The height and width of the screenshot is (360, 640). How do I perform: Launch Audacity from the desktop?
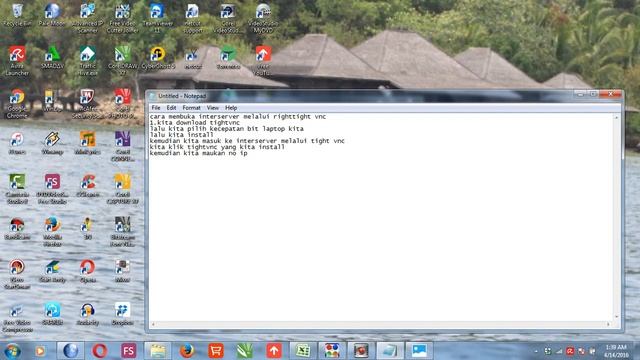(87, 314)
